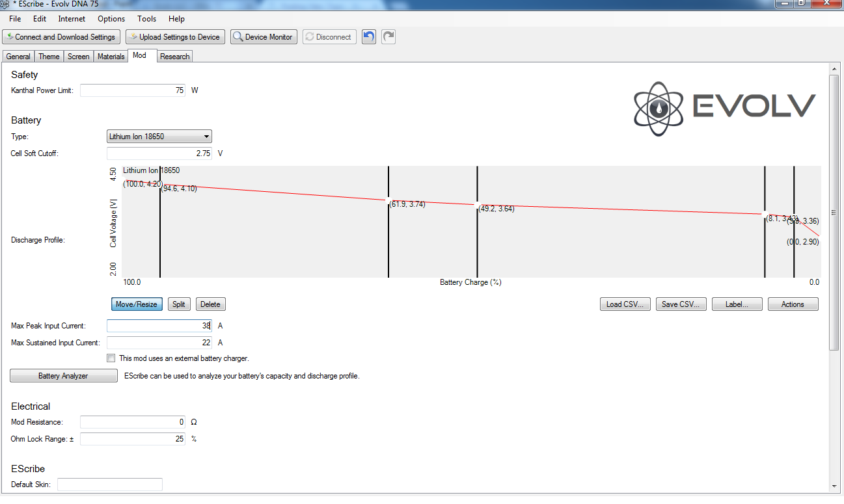The width and height of the screenshot is (844, 504).
Task: Open the Device Monitor
Action: tap(264, 37)
